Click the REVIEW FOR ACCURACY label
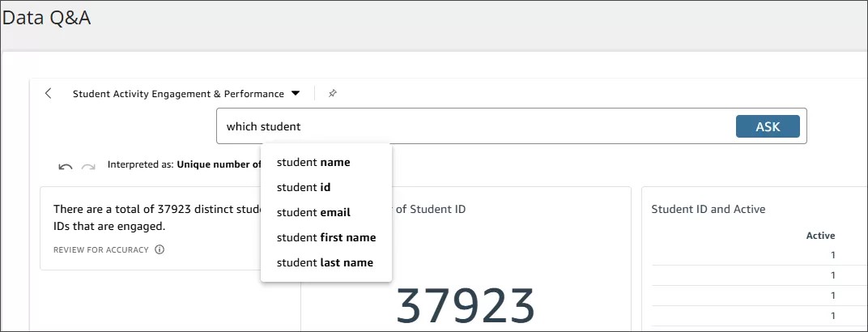868x332 pixels. pos(100,250)
